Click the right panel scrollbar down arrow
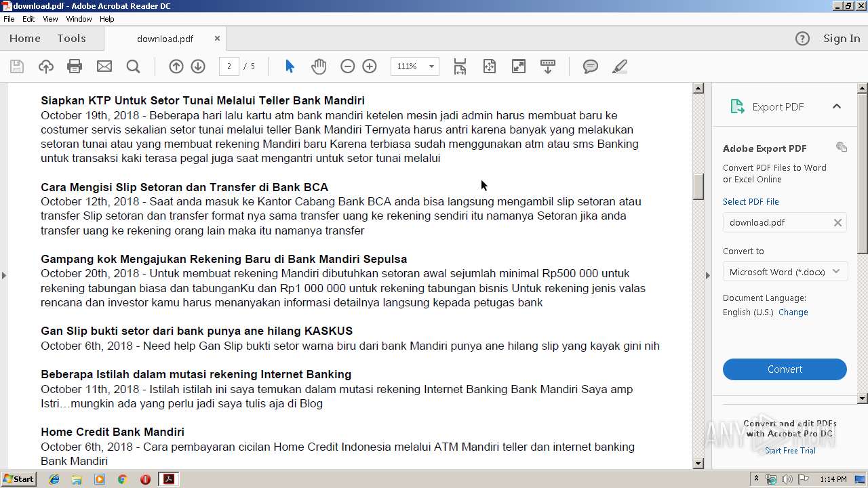 pyautogui.click(x=863, y=399)
